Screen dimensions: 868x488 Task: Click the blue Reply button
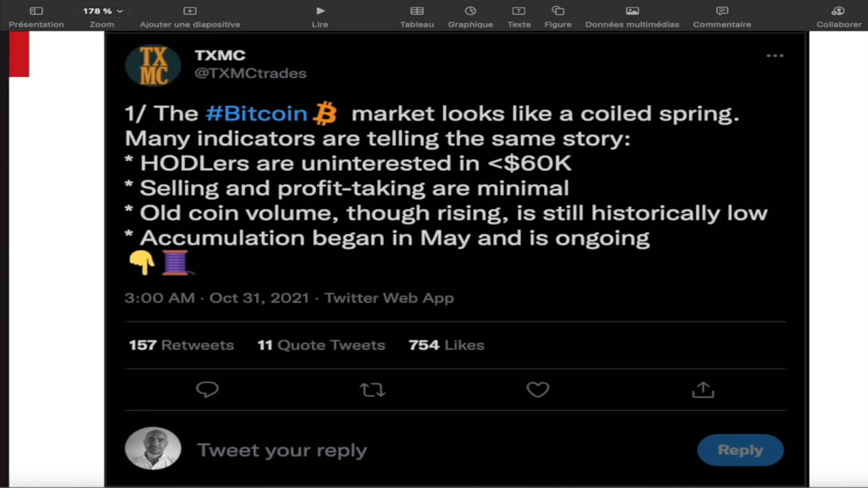(740, 450)
